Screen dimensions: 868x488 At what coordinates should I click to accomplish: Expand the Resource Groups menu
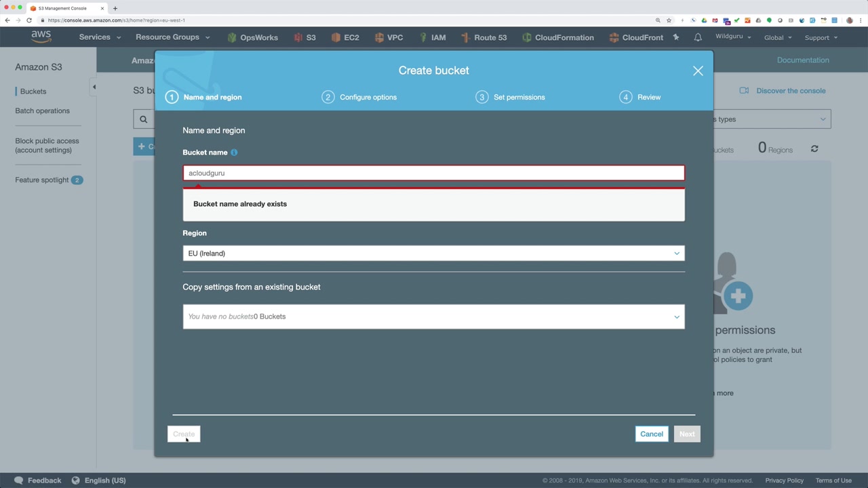(173, 37)
